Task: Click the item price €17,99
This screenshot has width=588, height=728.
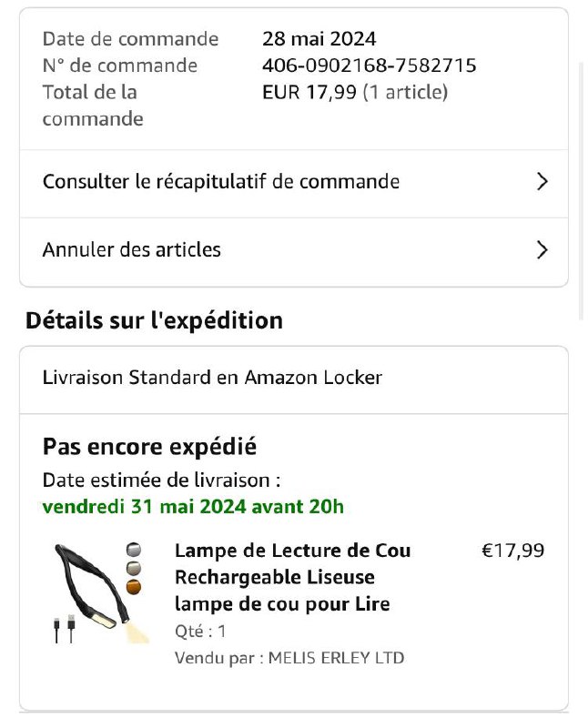Action: (x=512, y=551)
